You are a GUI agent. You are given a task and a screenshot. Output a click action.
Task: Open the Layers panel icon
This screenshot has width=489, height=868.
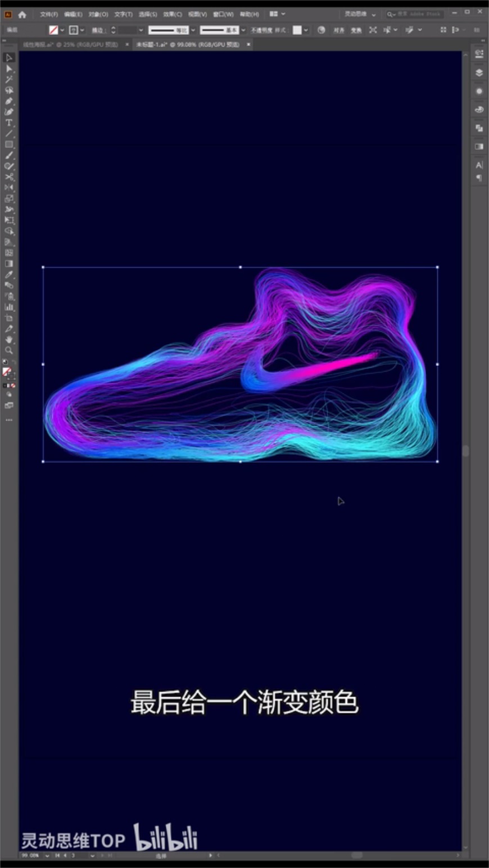click(479, 73)
